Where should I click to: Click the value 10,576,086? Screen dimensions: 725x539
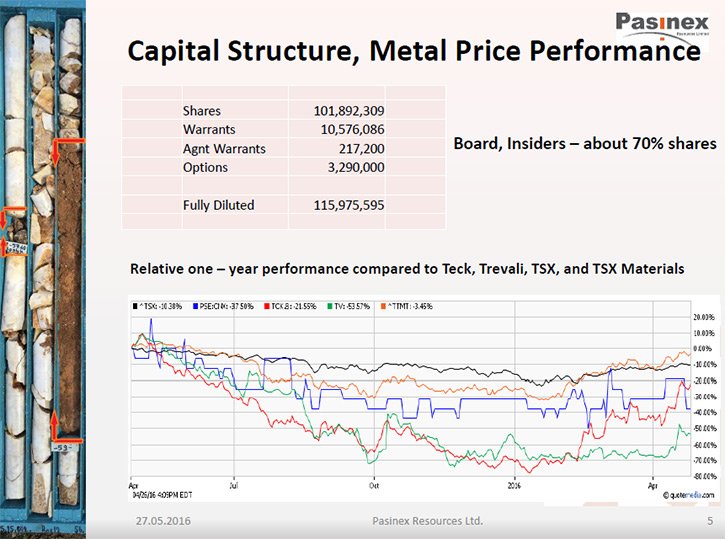[x=352, y=129]
